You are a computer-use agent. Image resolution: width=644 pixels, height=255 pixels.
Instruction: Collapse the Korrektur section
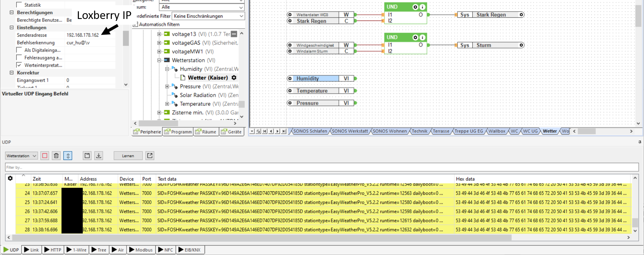click(12, 73)
